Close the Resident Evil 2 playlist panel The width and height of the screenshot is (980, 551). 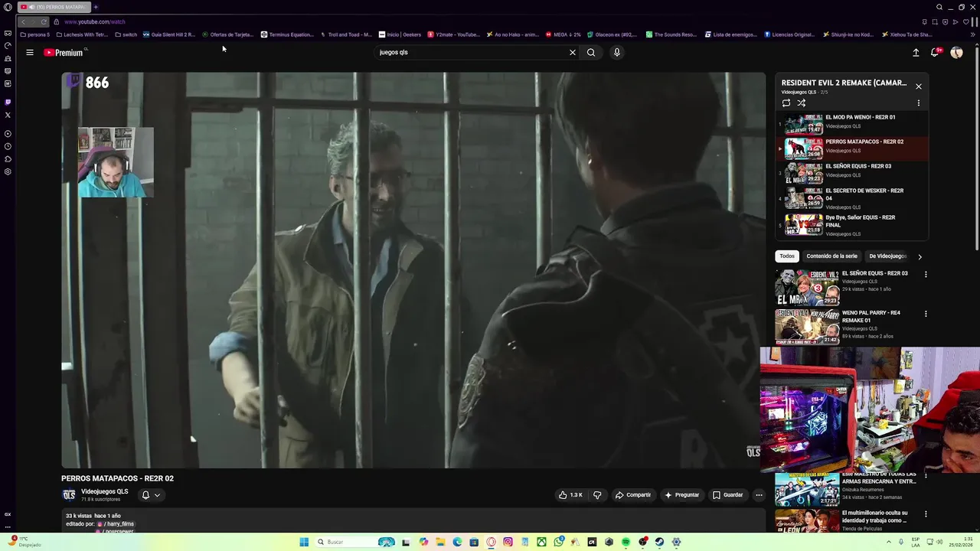919,86
